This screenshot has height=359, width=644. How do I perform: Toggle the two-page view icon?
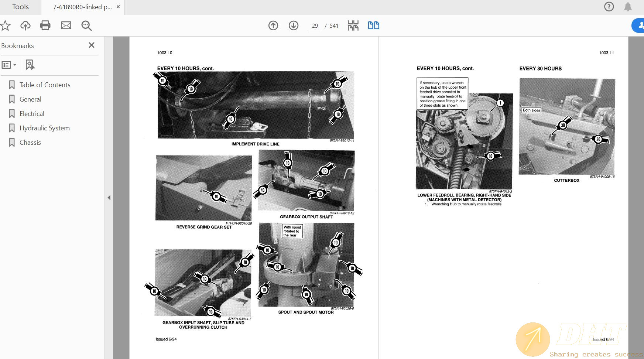[x=373, y=25]
